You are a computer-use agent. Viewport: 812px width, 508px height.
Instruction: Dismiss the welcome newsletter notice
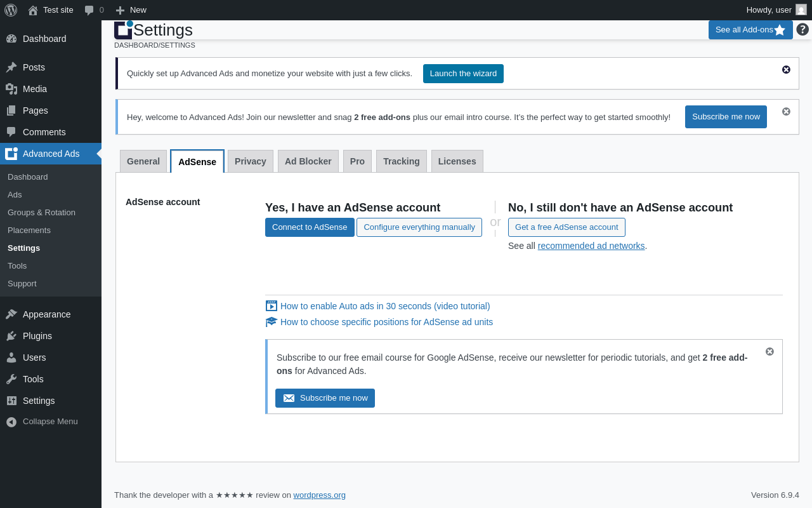[x=787, y=112]
